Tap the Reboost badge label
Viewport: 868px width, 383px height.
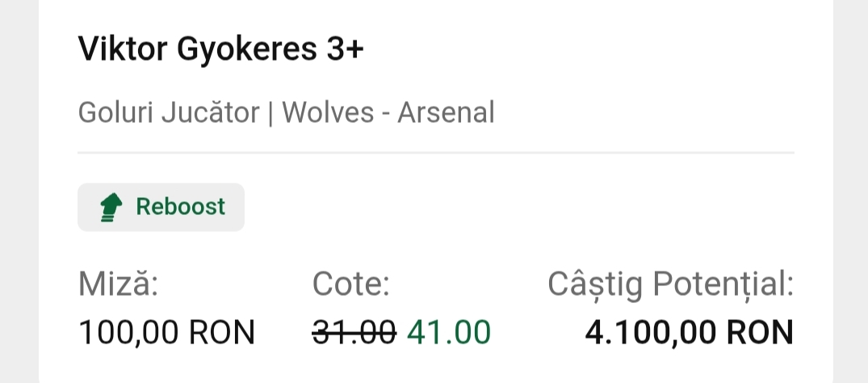click(180, 207)
